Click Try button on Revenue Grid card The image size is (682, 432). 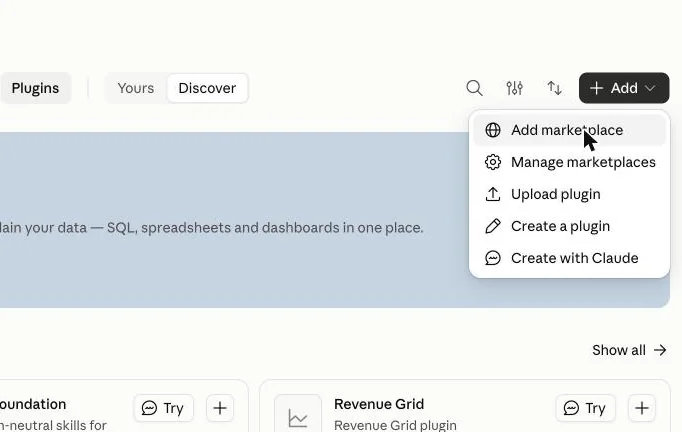pos(585,408)
